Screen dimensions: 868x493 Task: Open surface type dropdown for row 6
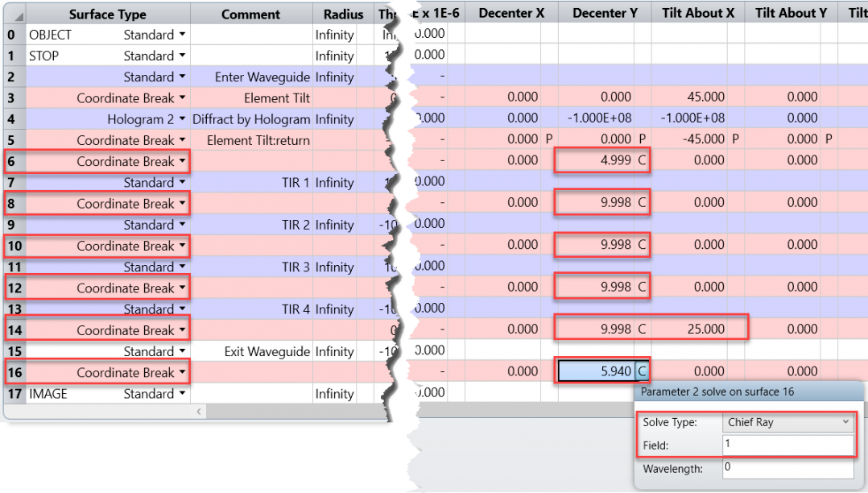tap(182, 161)
